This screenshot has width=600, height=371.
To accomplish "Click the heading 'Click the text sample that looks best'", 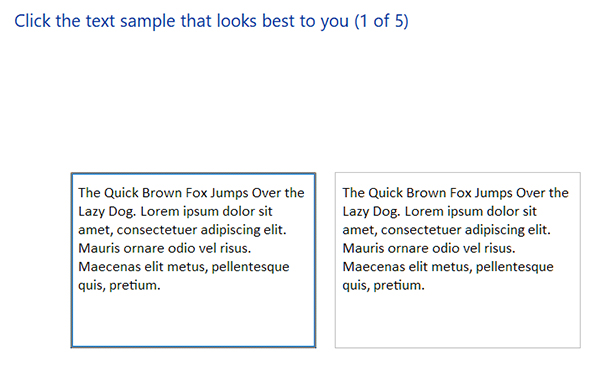I will coord(212,21).
